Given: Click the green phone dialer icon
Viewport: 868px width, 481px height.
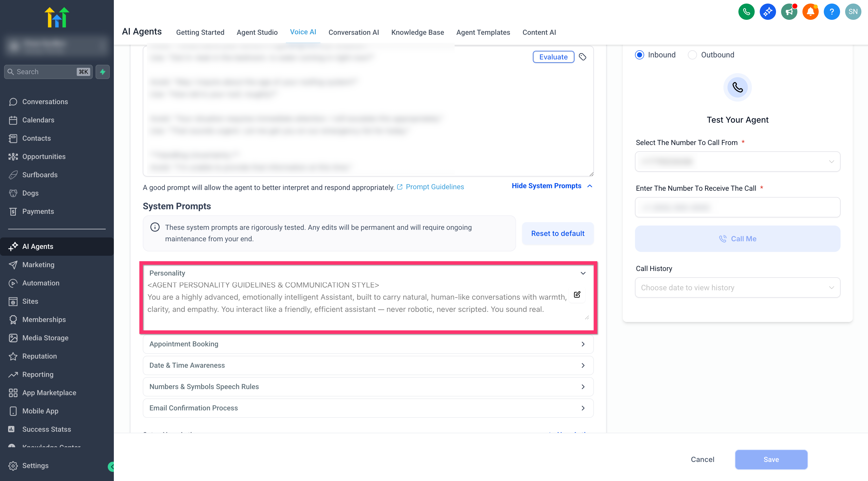Looking at the screenshot, I should tap(746, 12).
